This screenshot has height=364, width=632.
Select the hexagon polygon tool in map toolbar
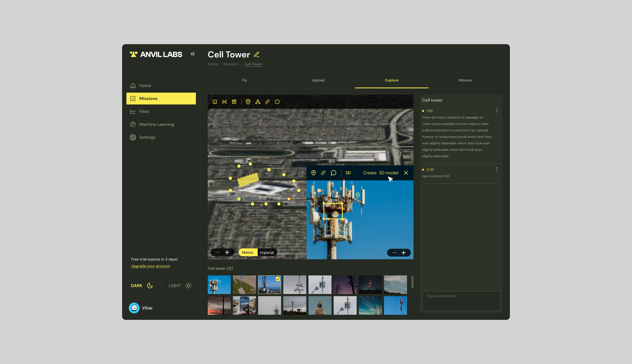pyautogui.click(x=277, y=102)
